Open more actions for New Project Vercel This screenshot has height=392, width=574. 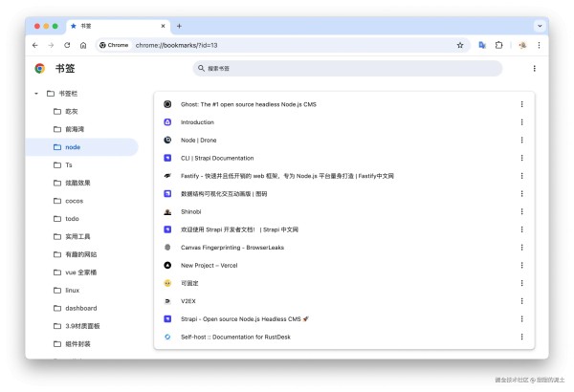521,266
